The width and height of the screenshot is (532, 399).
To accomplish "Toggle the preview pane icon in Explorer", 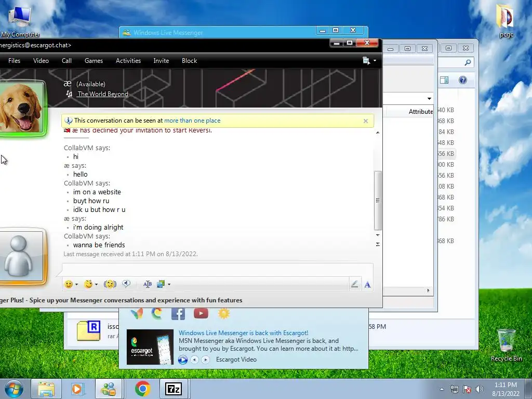I will (444, 80).
